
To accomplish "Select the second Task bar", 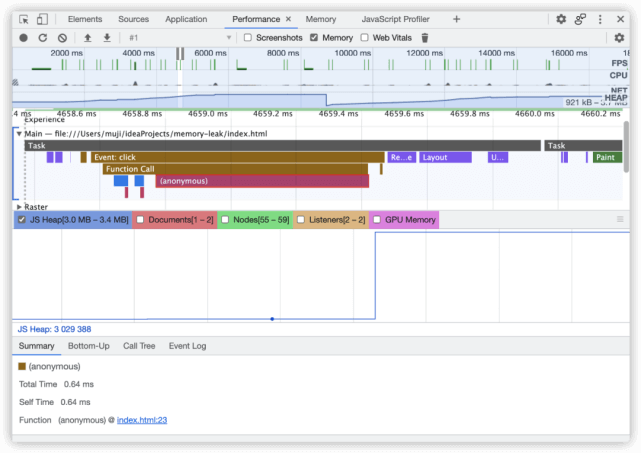I will pyautogui.click(x=583, y=146).
